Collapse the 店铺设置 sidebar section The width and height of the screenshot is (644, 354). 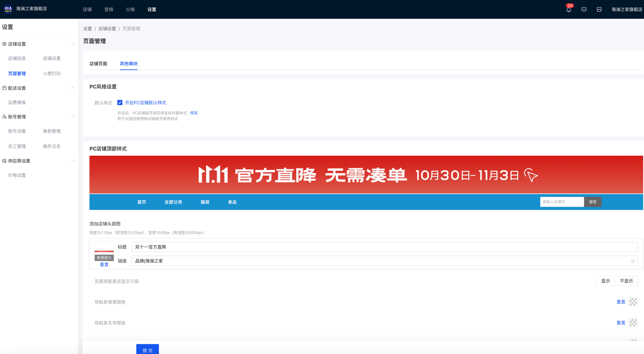click(x=73, y=44)
